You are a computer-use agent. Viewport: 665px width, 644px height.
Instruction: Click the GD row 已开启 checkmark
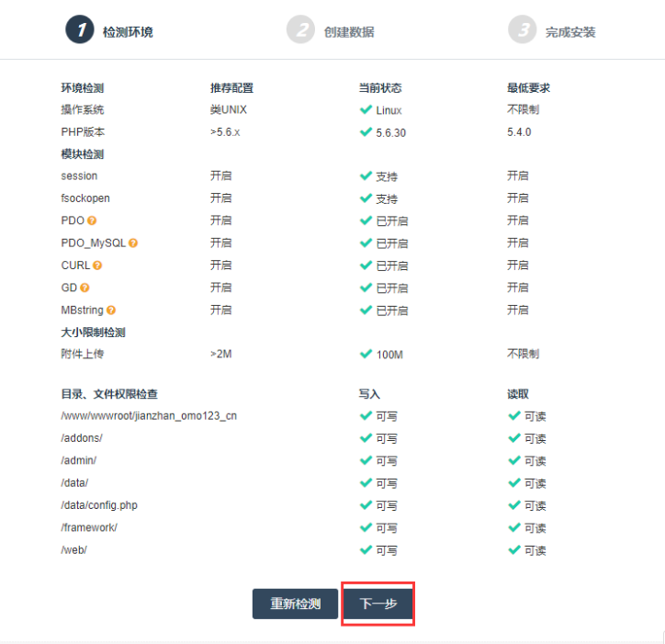pyautogui.click(x=366, y=288)
